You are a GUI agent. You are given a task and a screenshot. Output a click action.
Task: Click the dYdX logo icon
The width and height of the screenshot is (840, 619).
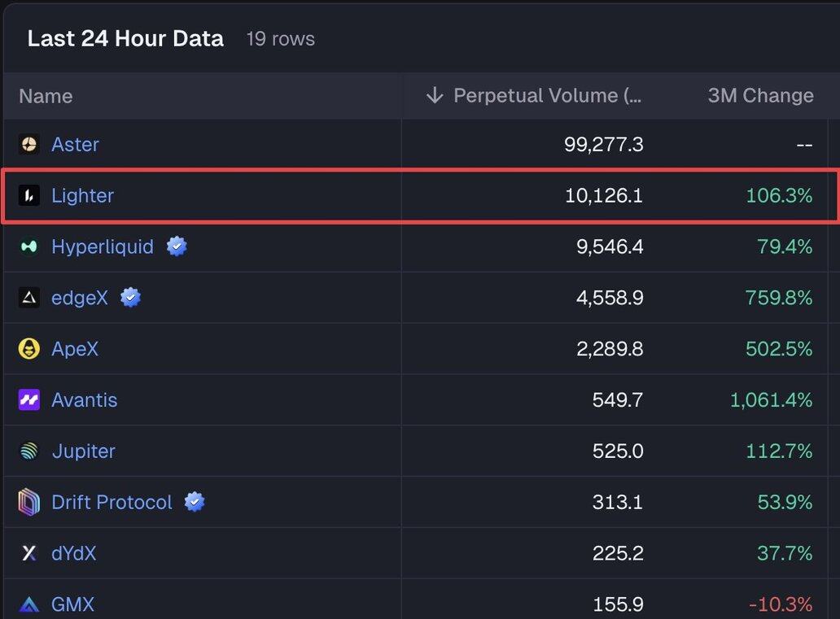click(x=29, y=554)
